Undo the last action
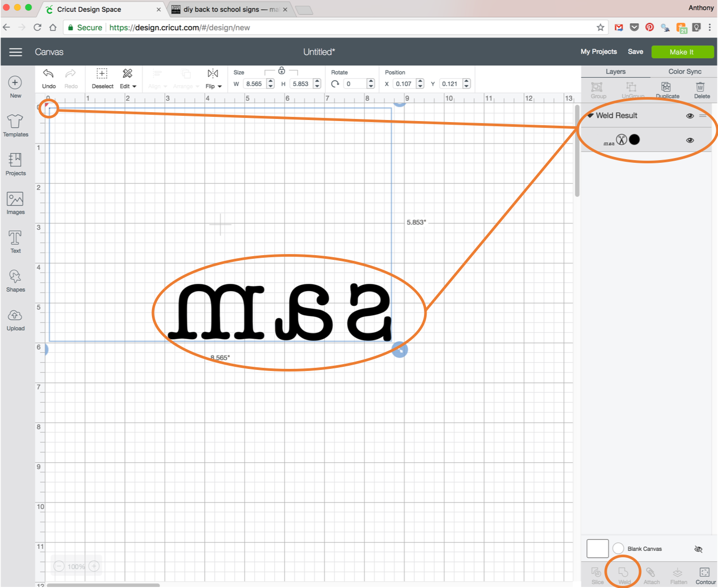The width and height of the screenshot is (718, 588). point(49,78)
